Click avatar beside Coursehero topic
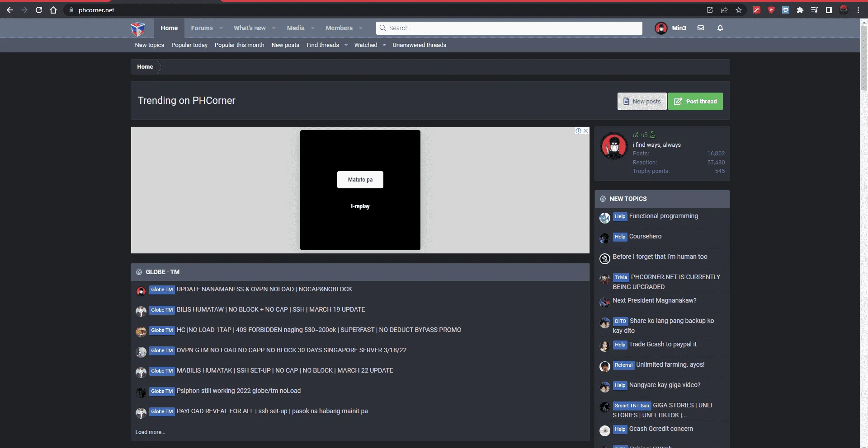The height and width of the screenshot is (448, 868). point(605,238)
